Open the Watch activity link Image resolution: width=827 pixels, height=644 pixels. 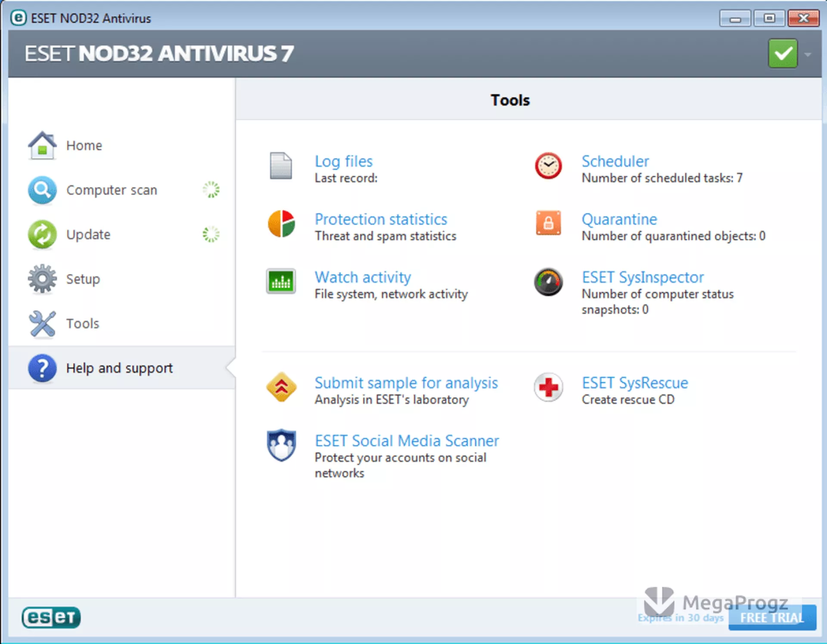pyautogui.click(x=363, y=277)
